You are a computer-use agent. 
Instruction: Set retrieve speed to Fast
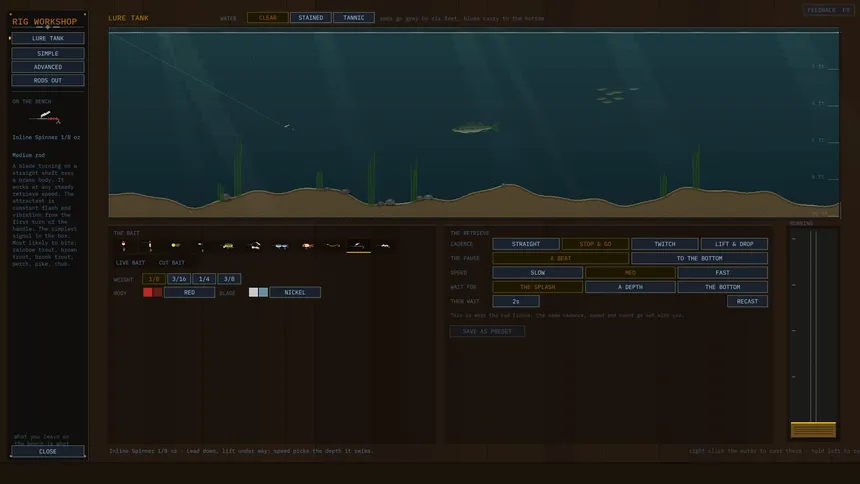[x=723, y=272]
